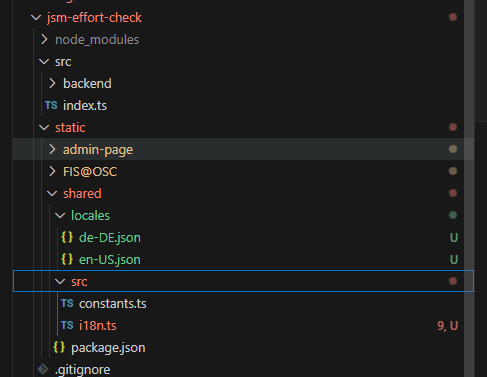Select the locales folder name

click(90, 216)
